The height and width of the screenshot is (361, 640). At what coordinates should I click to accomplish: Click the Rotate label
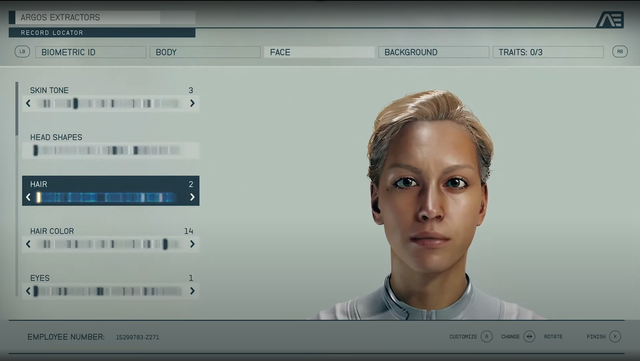pos(553,336)
